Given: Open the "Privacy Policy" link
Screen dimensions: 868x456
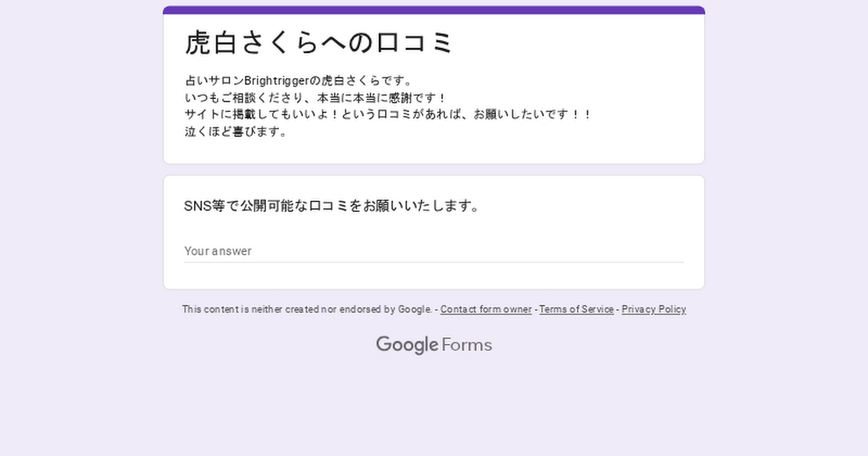Looking at the screenshot, I should (x=653, y=309).
